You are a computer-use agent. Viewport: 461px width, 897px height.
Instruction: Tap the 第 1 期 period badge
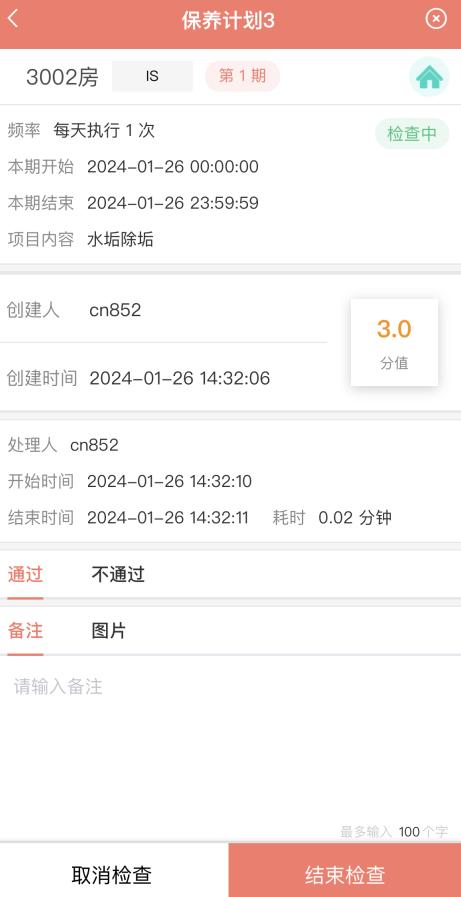243,76
